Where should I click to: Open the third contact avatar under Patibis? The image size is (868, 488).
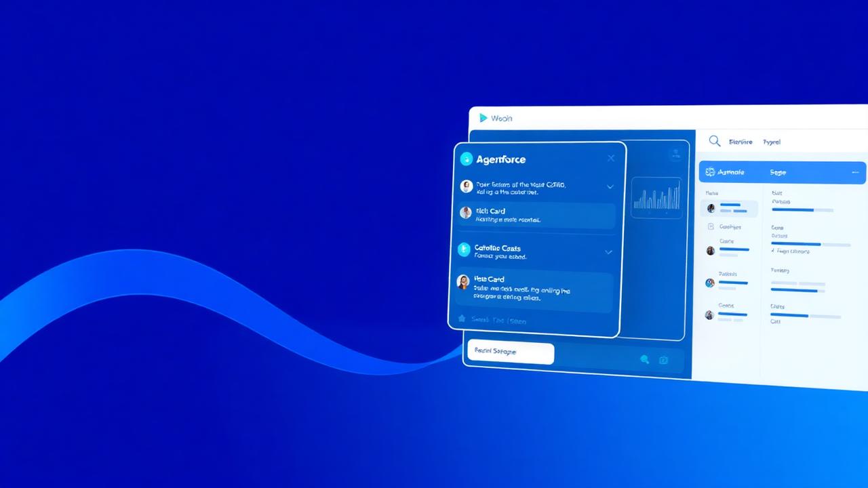[709, 283]
